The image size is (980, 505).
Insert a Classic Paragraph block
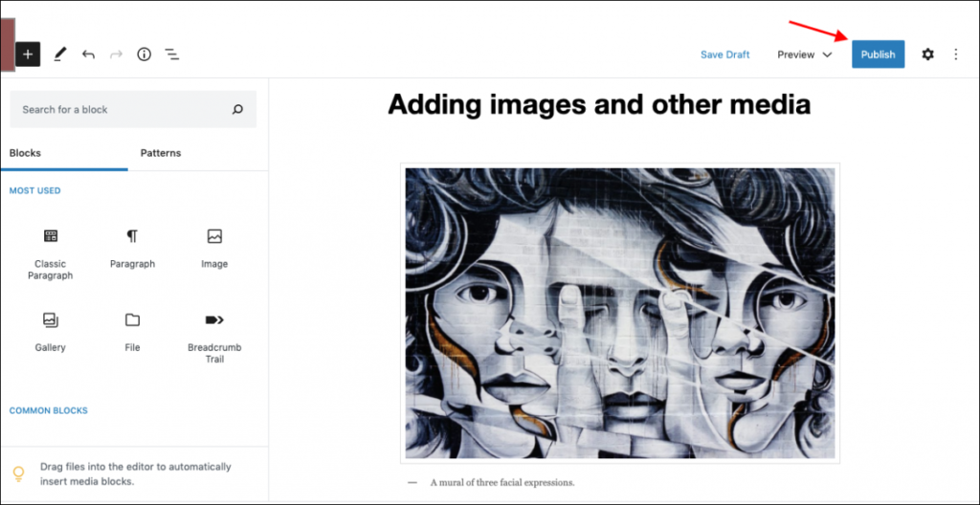pyautogui.click(x=50, y=254)
